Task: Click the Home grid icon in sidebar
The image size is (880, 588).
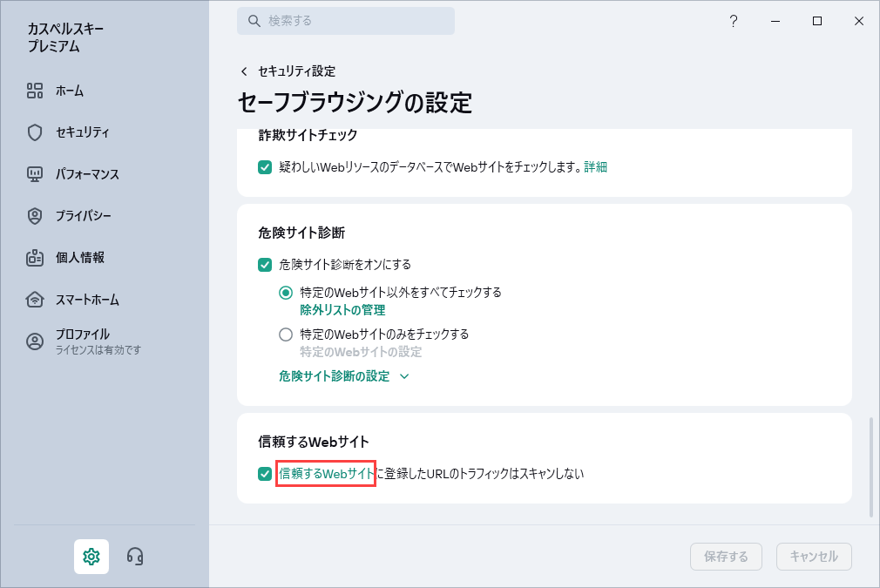Action: tap(35, 91)
